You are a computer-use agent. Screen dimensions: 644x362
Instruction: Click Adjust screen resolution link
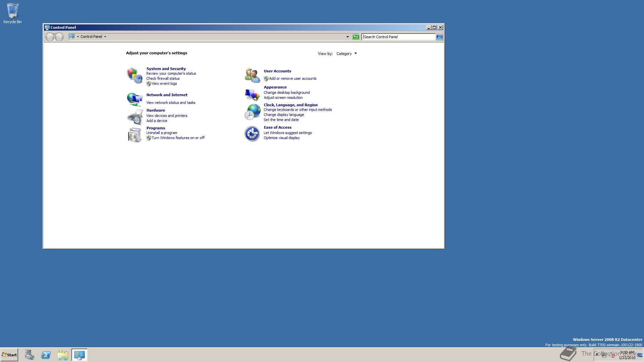(x=283, y=98)
